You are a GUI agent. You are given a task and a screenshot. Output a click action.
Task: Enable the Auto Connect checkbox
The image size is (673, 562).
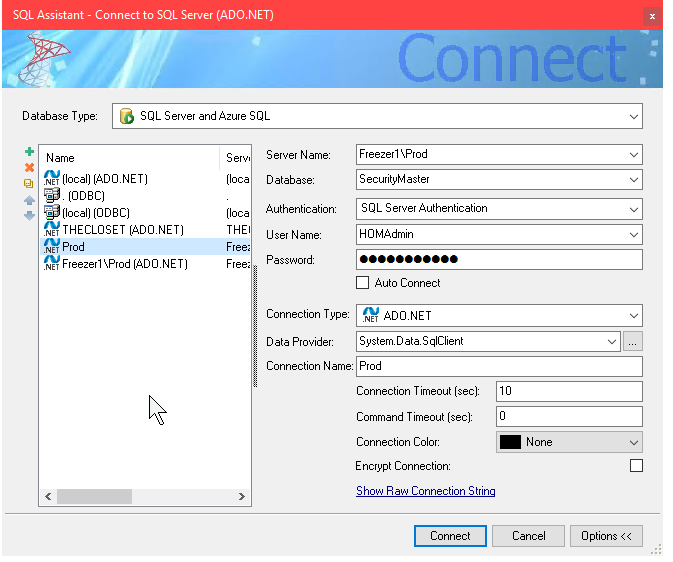(363, 283)
